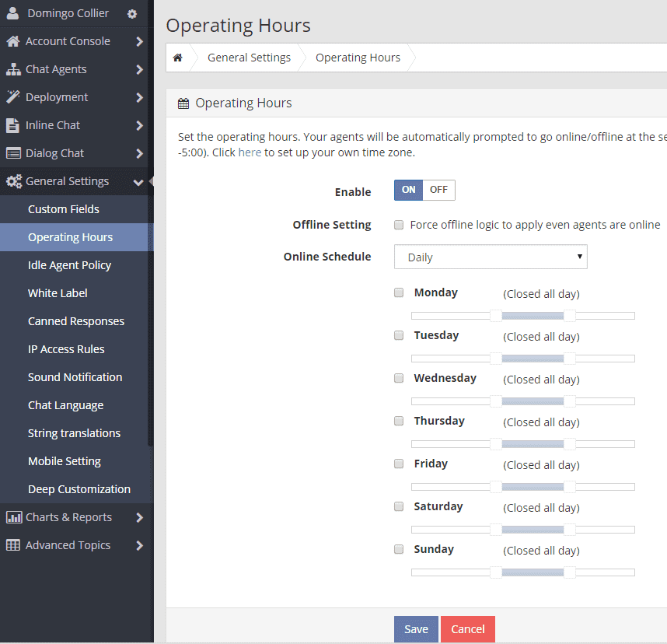Open the Online Schedule Daily dropdown

pyautogui.click(x=491, y=257)
